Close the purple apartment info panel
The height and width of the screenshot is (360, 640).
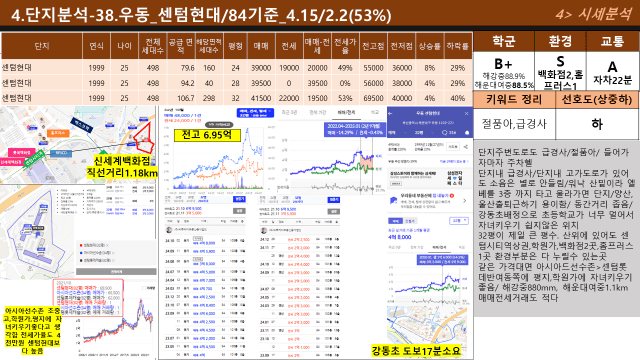467,113
